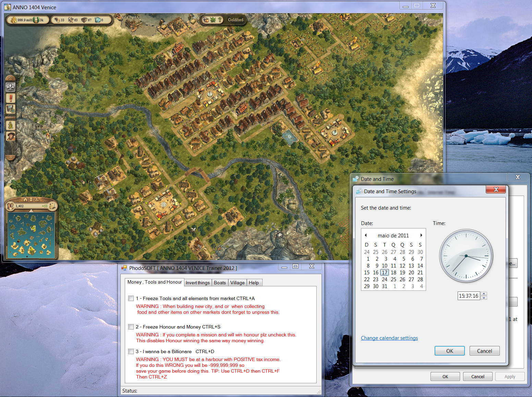Select day 10 in the calendar
Image resolution: width=532 pixels, height=397 pixels.
(x=385, y=266)
